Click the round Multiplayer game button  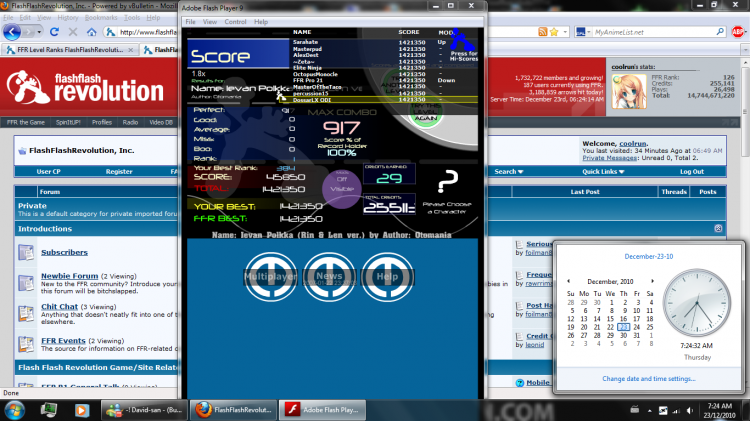[270, 277]
